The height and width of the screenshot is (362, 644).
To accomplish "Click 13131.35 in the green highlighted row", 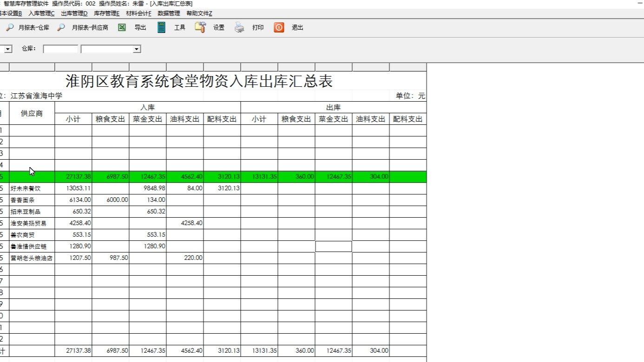I will pyautogui.click(x=264, y=177).
